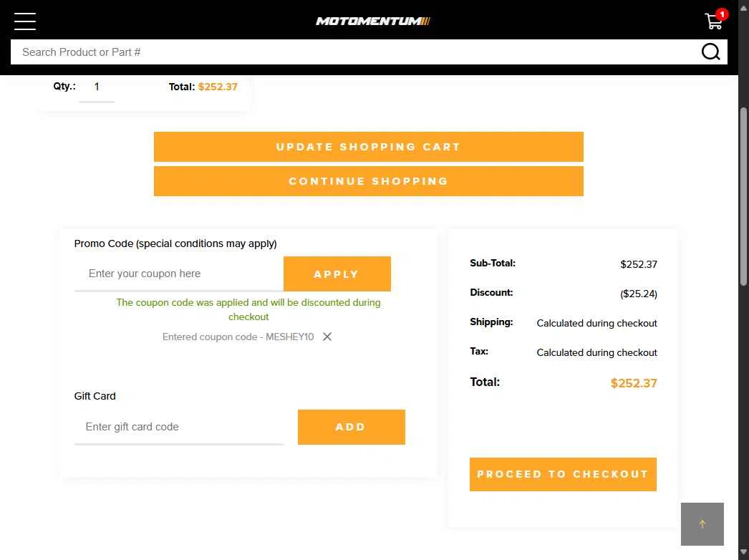Select the Sub-Total amount $252.37
Screen dimensions: 749x560
tap(638, 264)
